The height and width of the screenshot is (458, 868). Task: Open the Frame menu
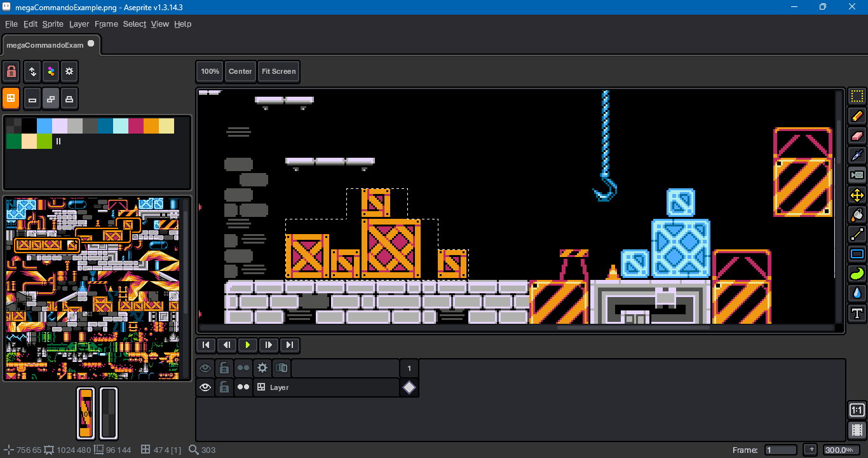(106, 24)
